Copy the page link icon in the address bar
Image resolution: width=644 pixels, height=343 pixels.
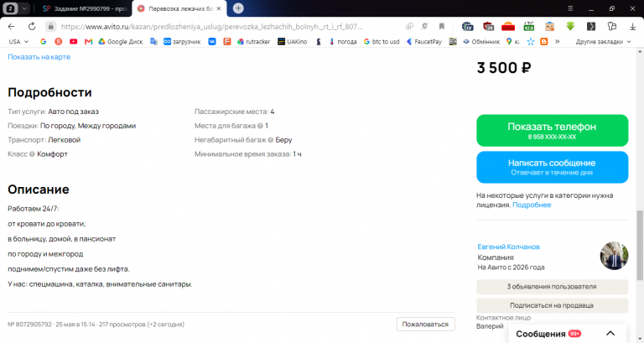tap(409, 26)
